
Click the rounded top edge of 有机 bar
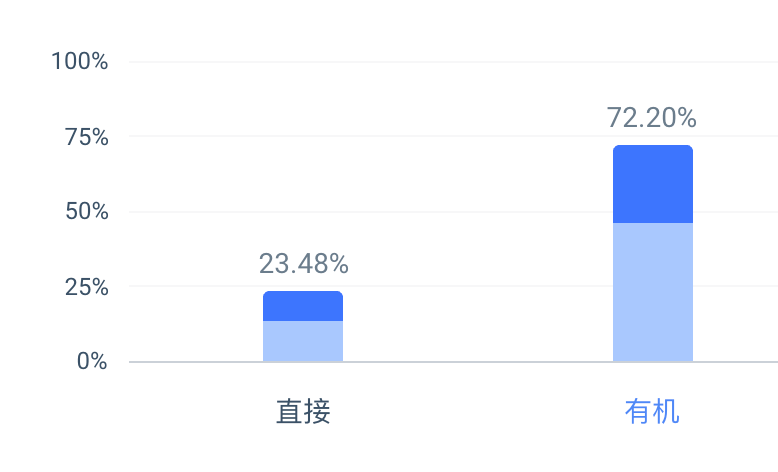653,147
